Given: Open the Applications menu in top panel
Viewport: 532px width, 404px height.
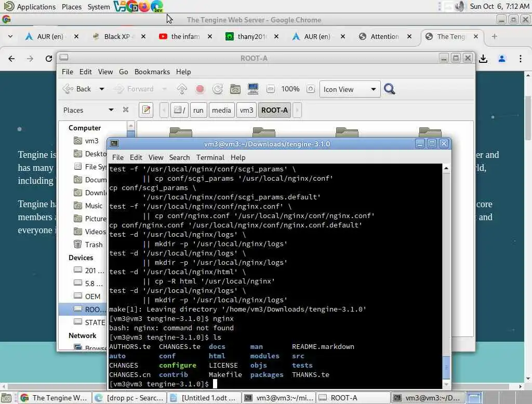Looking at the screenshot, I should pos(30,6).
